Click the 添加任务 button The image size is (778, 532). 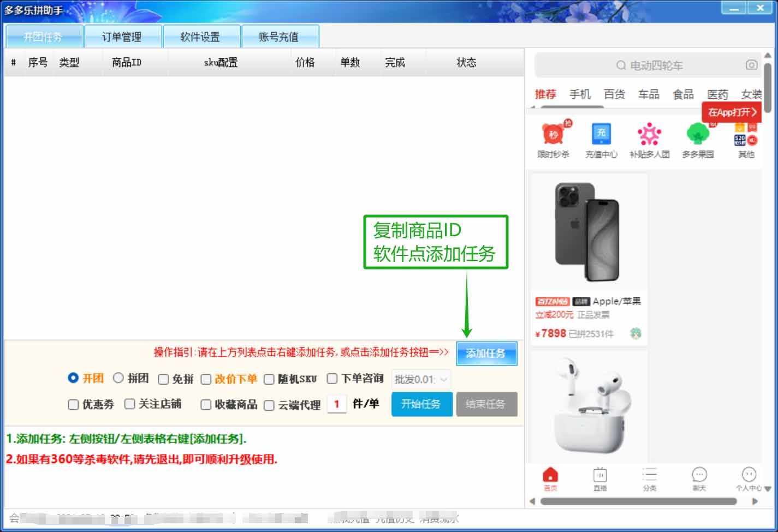coord(486,354)
